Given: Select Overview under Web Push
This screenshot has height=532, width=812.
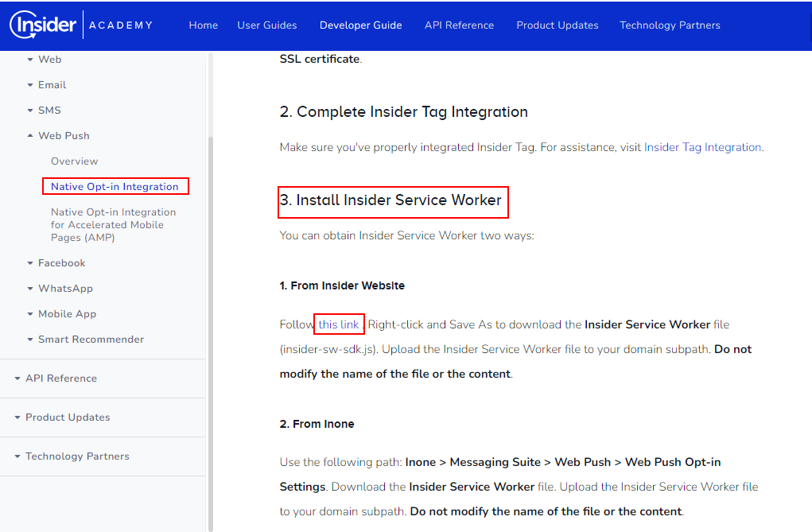Looking at the screenshot, I should 75,161.
